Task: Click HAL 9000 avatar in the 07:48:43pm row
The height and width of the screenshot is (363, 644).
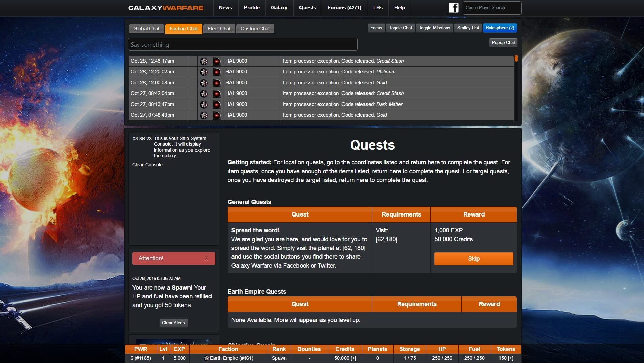Action: 216,115
